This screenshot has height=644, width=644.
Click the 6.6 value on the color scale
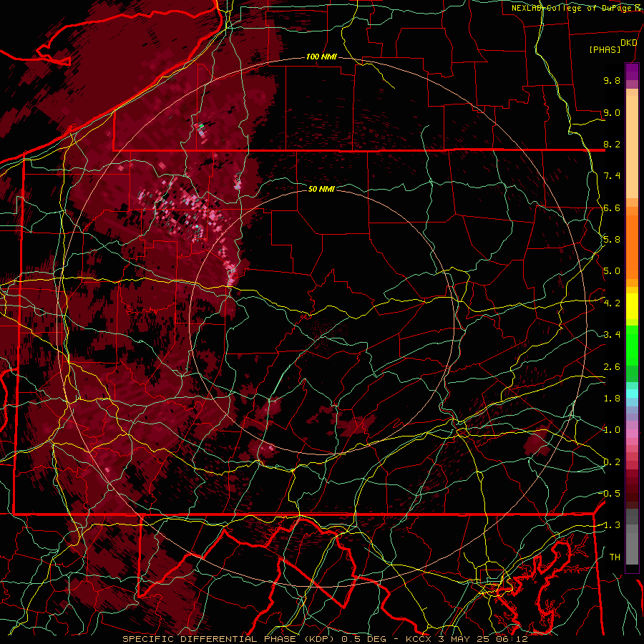[x=612, y=208]
